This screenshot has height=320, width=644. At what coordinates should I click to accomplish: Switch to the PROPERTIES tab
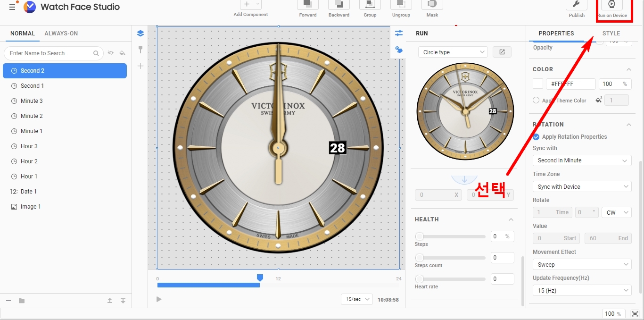pyautogui.click(x=556, y=34)
